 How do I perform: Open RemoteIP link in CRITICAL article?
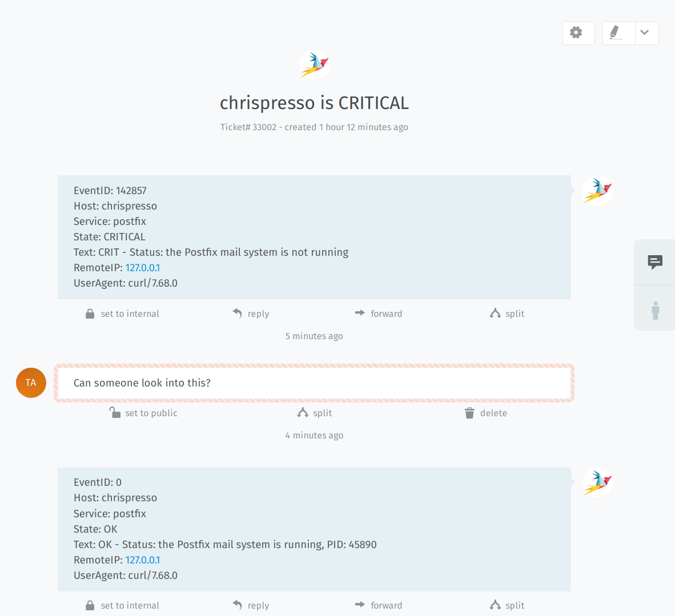click(x=143, y=268)
